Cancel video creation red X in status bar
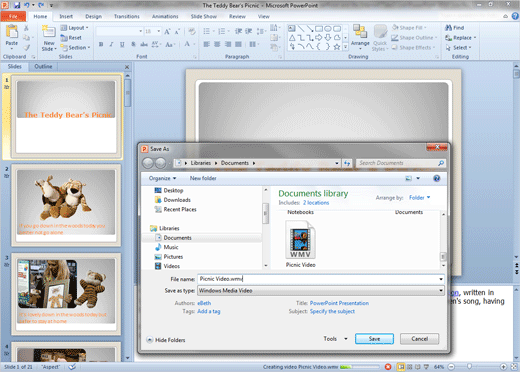 click(x=388, y=367)
